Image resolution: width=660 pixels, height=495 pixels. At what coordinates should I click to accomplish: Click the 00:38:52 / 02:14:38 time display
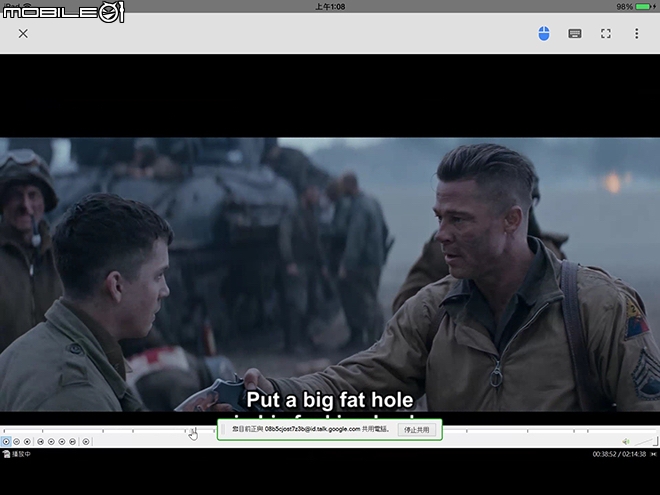619,454
